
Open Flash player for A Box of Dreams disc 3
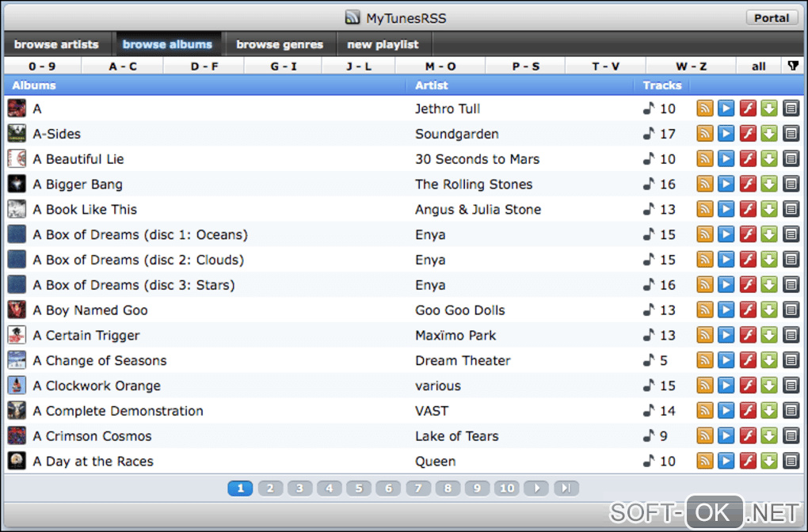pyautogui.click(x=748, y=285)
